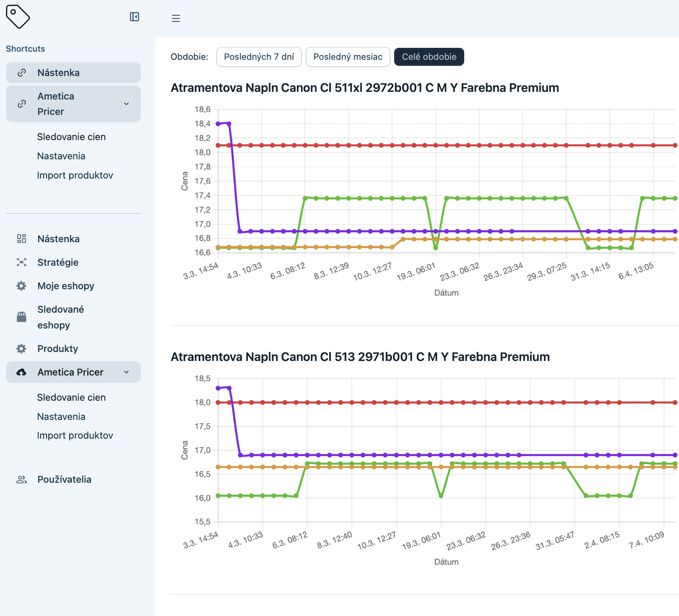Image resolution: width=679 pixels, height=616 pixels.
Task: Click the 8.3. 12:39 date label
Action: 331,271
